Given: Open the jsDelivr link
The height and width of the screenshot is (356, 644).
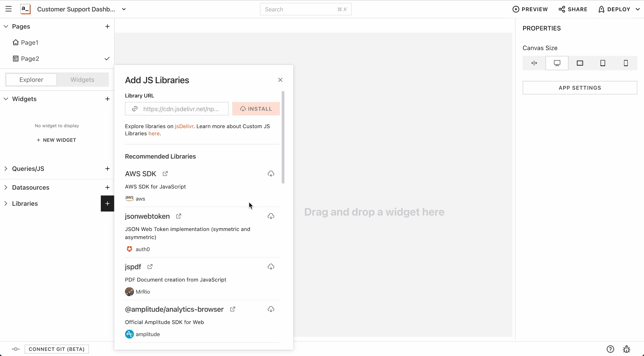Looking at the screenshot, I should pos(184,126).
